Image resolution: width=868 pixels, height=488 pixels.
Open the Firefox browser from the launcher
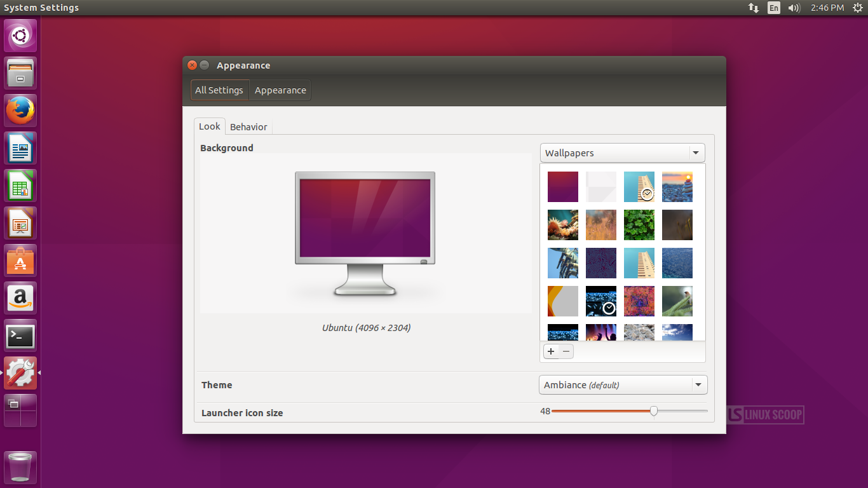[x=20, y=110]
